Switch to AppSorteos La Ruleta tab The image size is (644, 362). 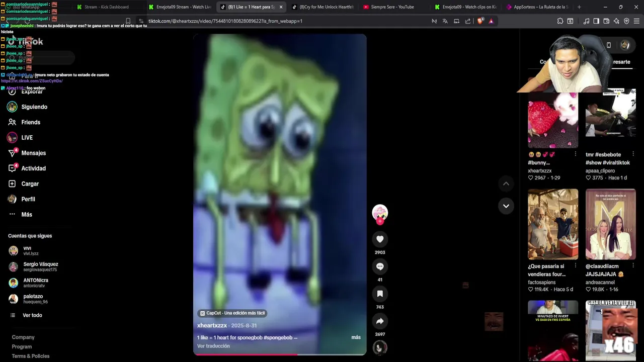pyautogui.click(x=537, y=7)
